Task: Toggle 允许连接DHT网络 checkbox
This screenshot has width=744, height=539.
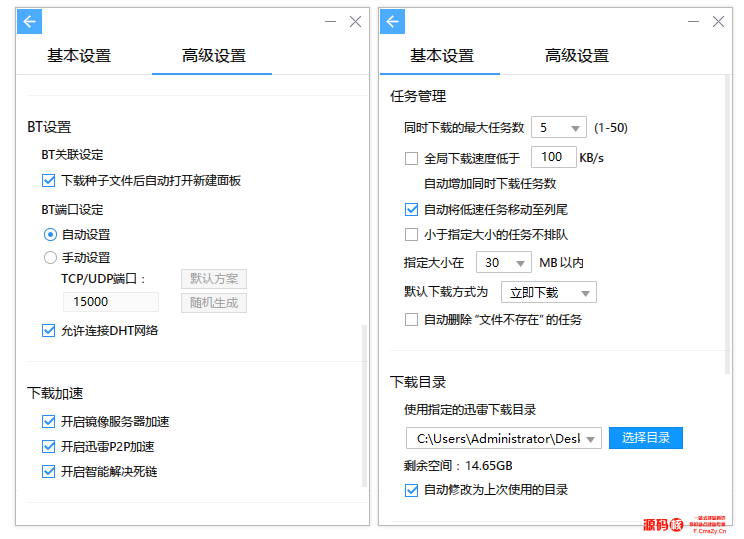Action: coord(48,331)
